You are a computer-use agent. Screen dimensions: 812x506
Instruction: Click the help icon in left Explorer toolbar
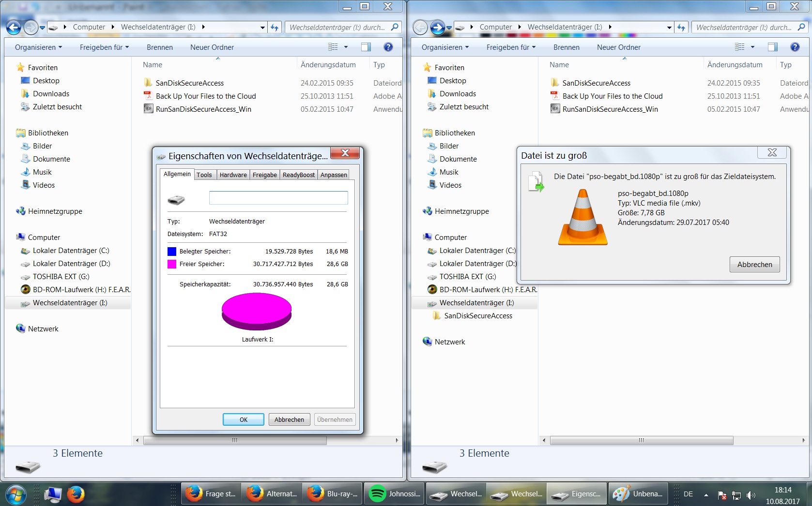388,47
